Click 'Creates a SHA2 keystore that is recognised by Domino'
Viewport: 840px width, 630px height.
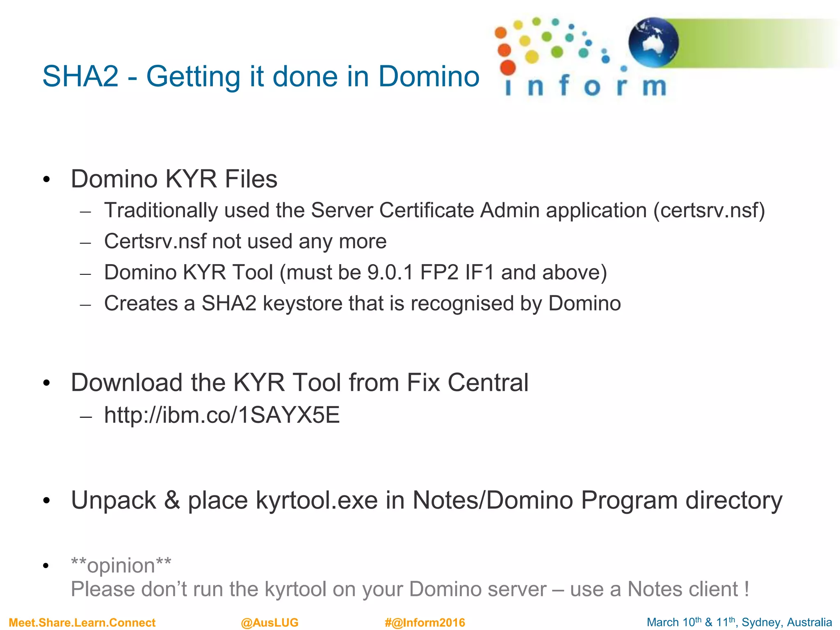pyautogui.click(x=363, y=304)
